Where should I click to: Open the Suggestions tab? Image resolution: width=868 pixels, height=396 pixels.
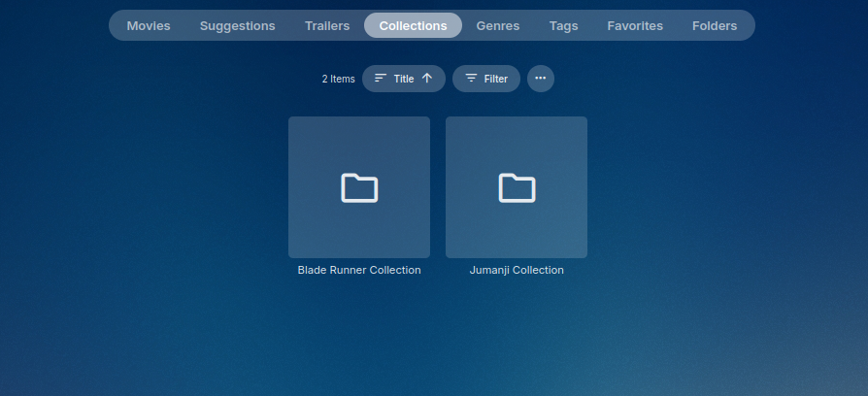237,26
